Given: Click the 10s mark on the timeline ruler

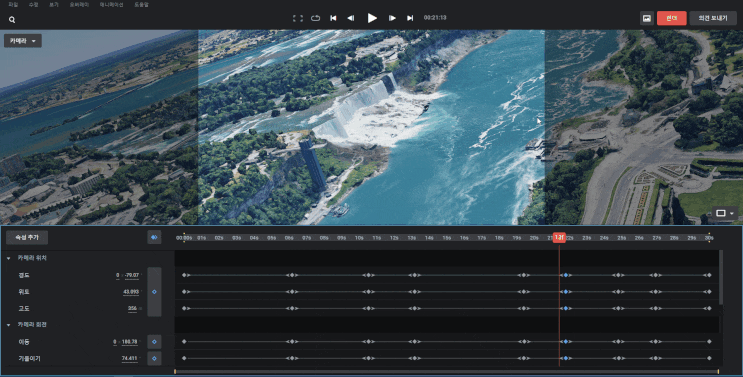Looking at the screenshot, I should (x=359, y=238).
